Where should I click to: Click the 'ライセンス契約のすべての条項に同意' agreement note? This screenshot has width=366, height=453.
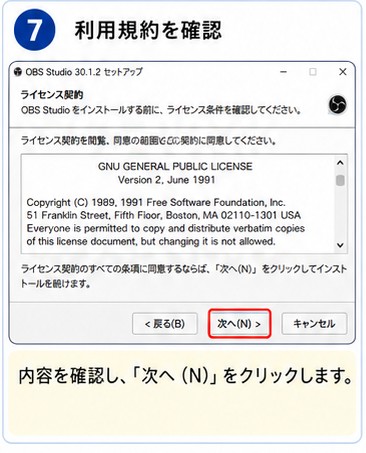184,276
